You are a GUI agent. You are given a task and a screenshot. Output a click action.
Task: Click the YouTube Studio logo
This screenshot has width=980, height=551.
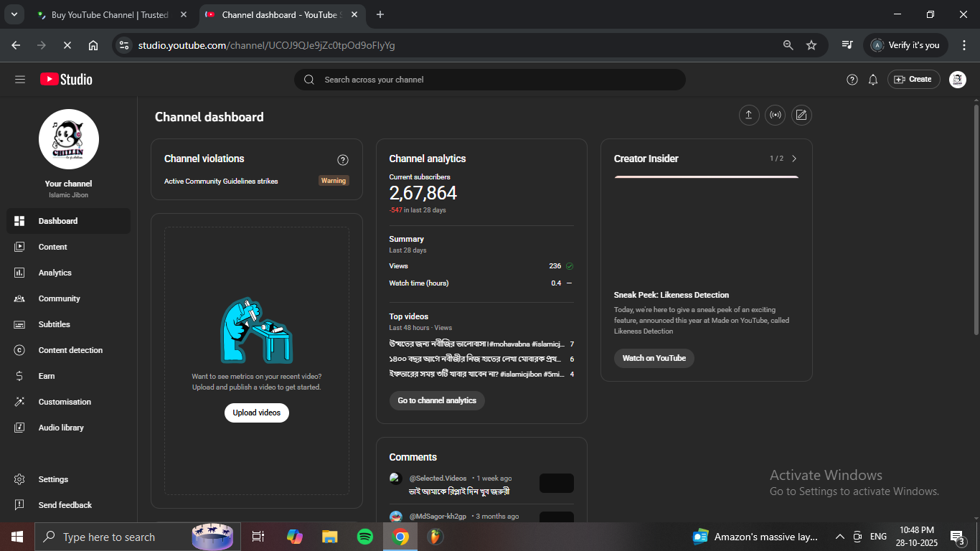[66, 80]
